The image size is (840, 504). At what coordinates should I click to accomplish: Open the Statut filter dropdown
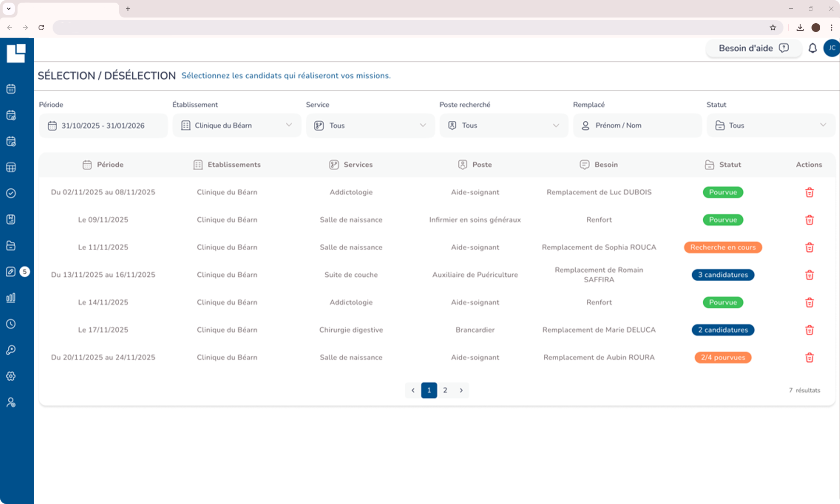coord(770,126)
